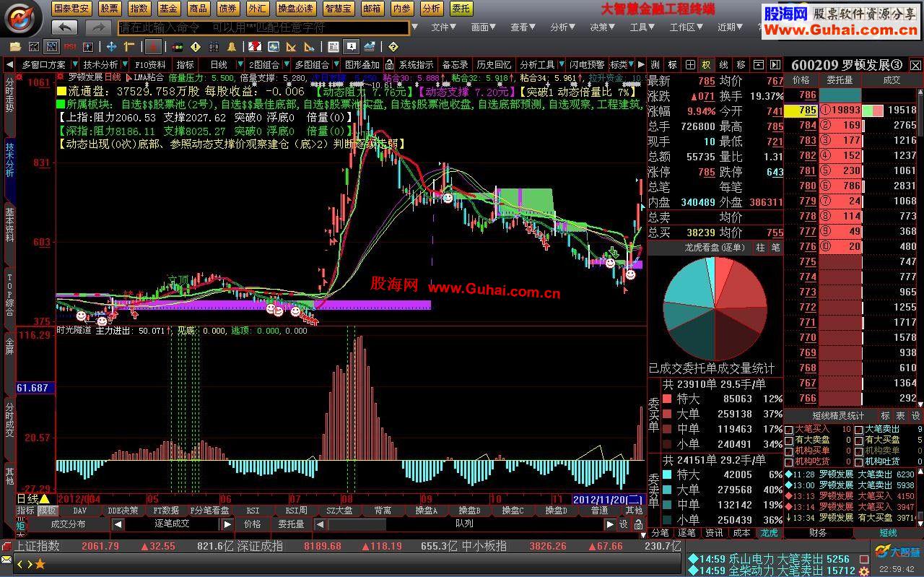The height and width of the screenshot is (577, 924).
Task: Expand the 多窗口方案 dropdown arrow
Action: tap(74, 64)
